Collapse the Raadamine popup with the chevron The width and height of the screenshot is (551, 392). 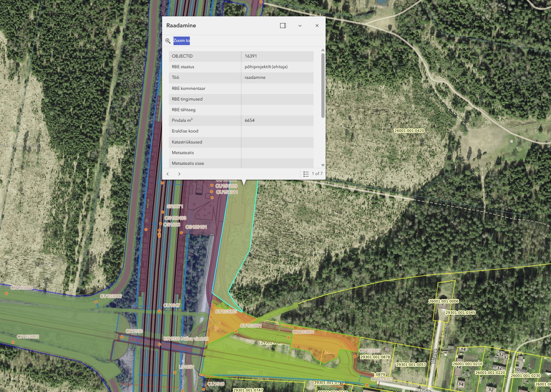[300, 26]
